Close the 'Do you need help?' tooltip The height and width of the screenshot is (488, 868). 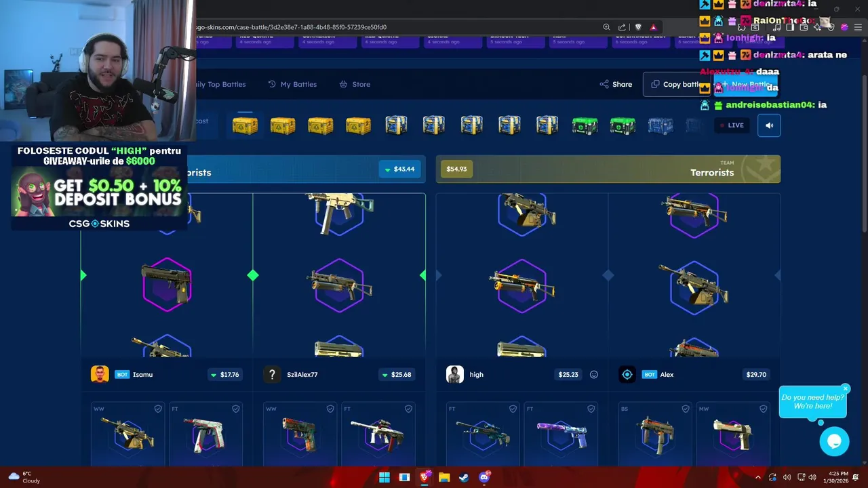coord(845,389)
